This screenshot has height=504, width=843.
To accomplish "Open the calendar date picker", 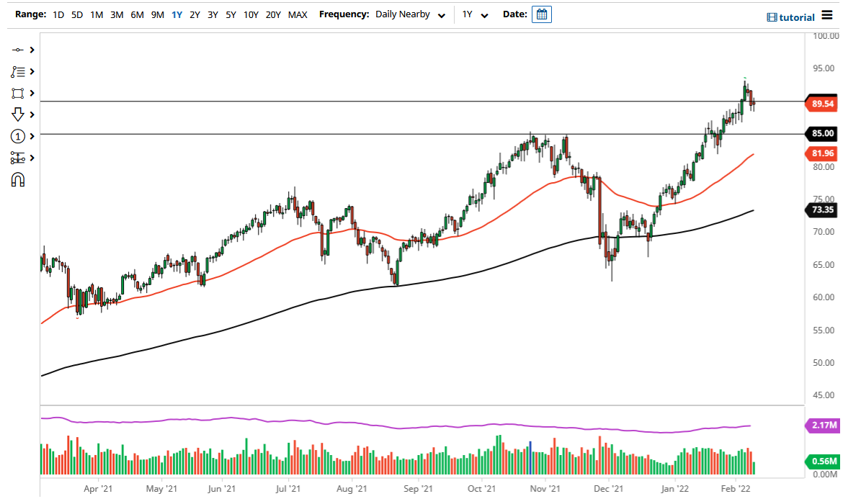I will [x=541, y=14].
